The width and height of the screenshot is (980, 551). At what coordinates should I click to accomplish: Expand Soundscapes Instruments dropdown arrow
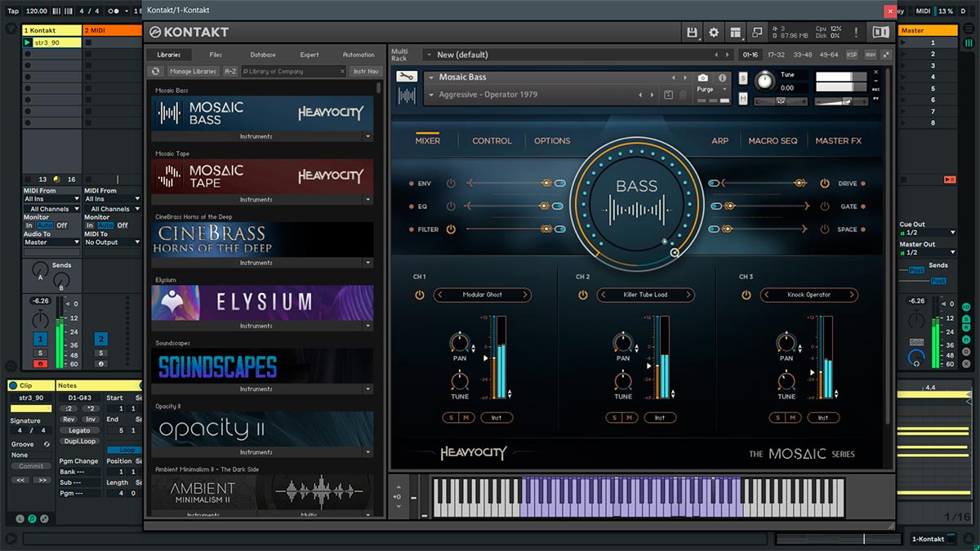367,389
